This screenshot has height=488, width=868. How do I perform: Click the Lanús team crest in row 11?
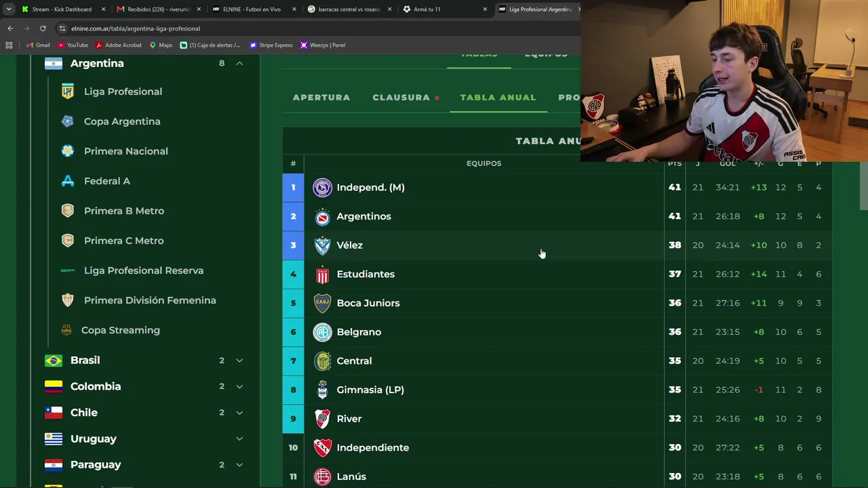[322, 476]
